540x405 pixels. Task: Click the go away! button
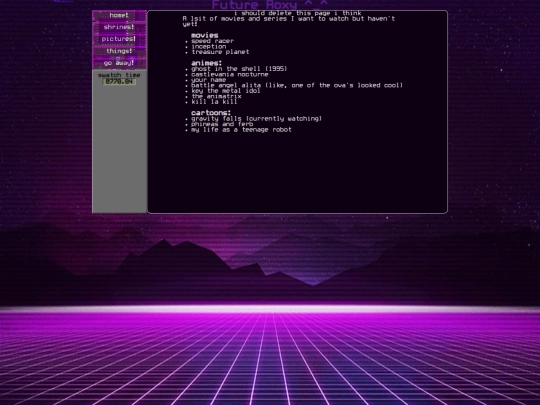click(119, 63)
